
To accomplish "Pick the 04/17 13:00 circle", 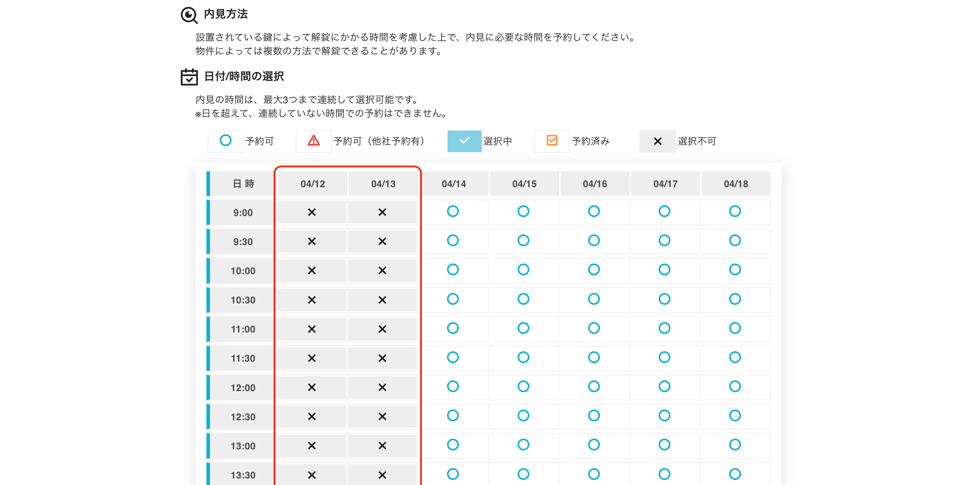I will [x=665, y=445].
